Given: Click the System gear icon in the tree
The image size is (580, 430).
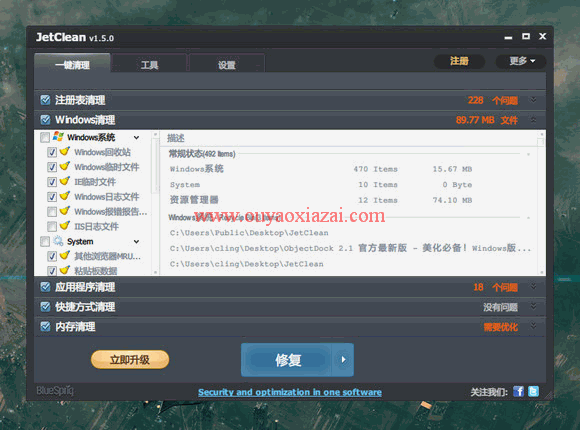Looking at the screenshot, I should point(58,241).
